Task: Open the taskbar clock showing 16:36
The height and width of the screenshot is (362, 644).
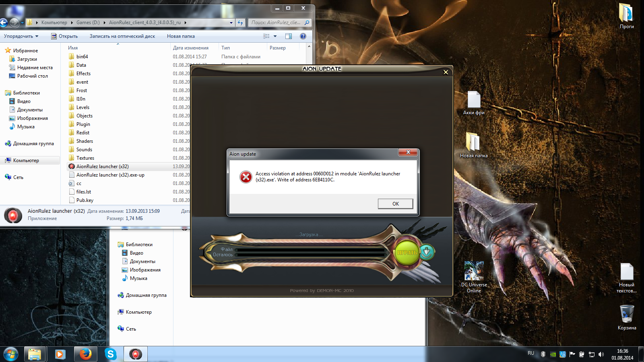Action: 622,354
